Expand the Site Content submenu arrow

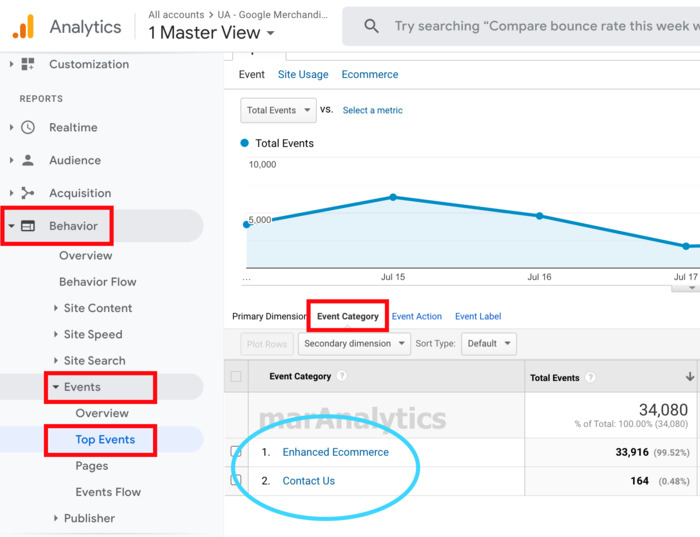pyautogui.click(x=56, y=308)
